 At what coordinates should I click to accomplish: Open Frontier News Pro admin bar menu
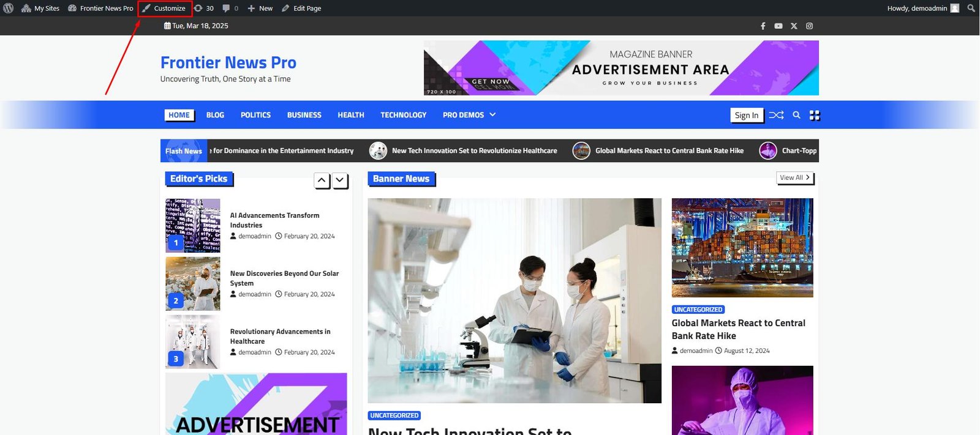tap(100, 8)
